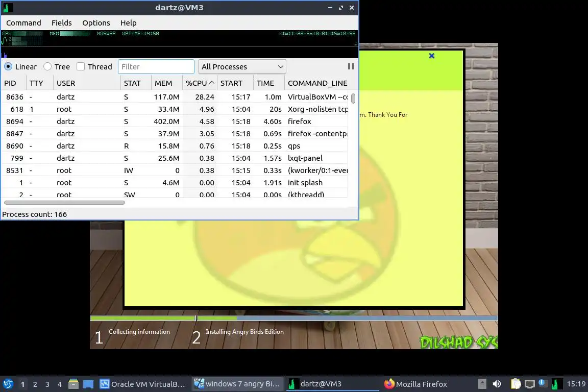Open the LXQt application menu
This screenshot has width=588, height=392.
click(8, 384)
